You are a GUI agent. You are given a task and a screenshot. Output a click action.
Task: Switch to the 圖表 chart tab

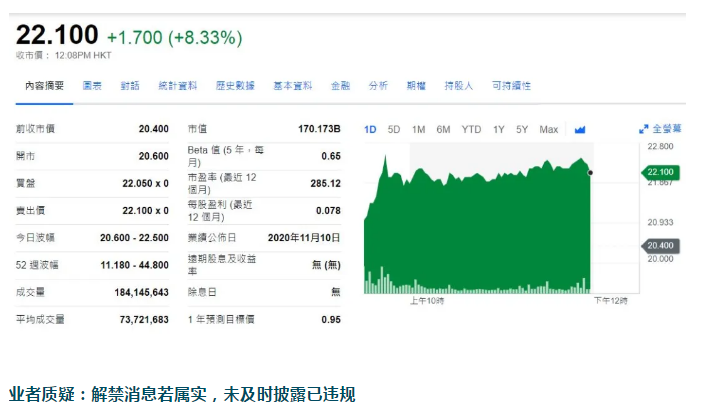tap(92, 85)
